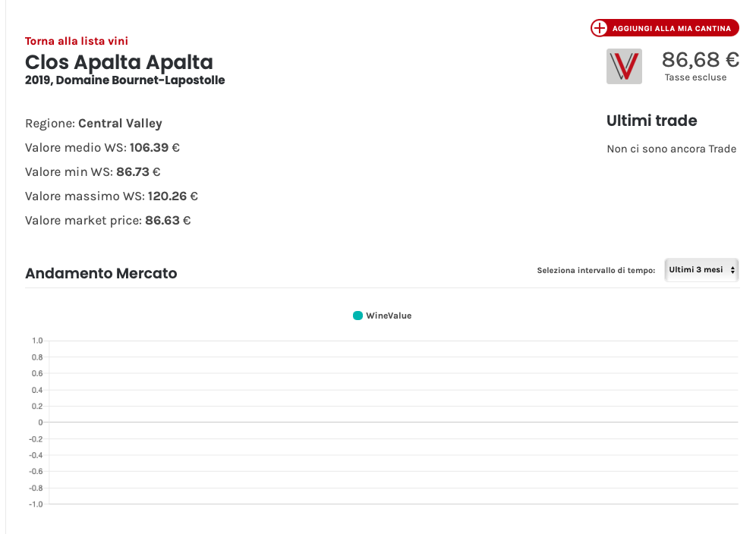Click 'Valore market price: 86.63 €' line
This screenshot has width=756, height=534.
(x=108, y=220)
